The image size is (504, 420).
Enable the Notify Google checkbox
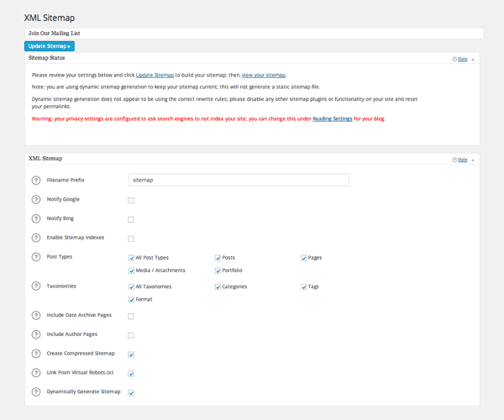click(x=131, y=201)
